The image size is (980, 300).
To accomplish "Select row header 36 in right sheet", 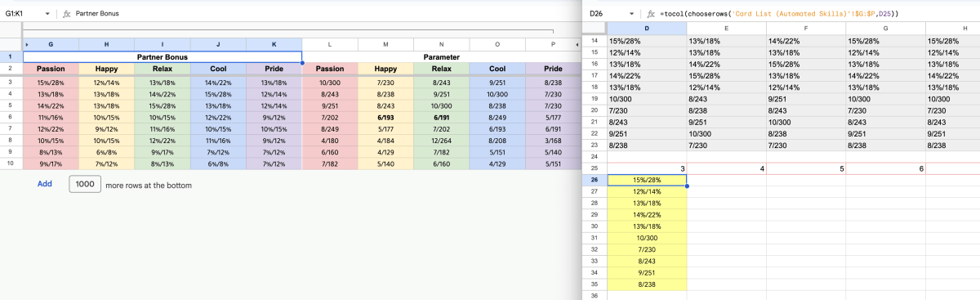I will coord(594,295).
